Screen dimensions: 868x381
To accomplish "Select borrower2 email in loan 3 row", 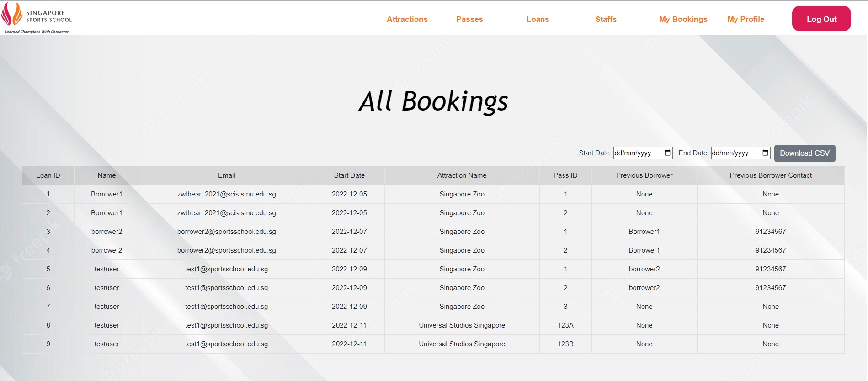I will tap(226, 232).
